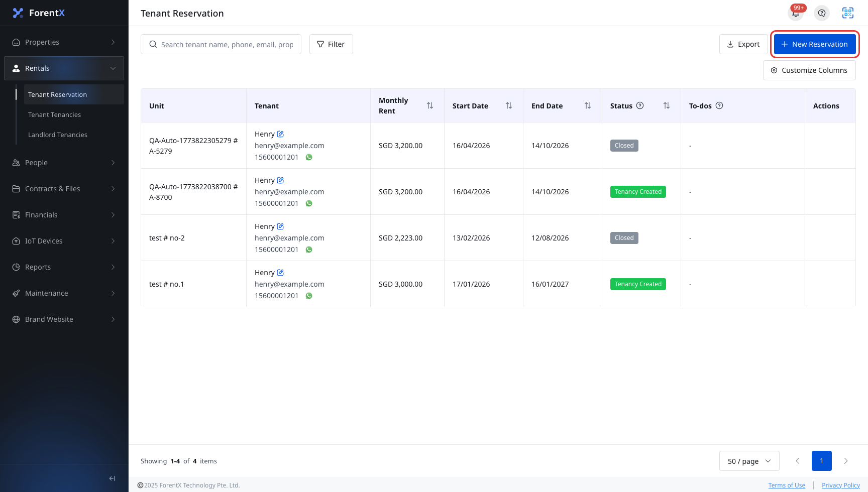Edit tenant Henry in the A-5279 row
Screen dimensions: 868x492
tap(280, 134)
